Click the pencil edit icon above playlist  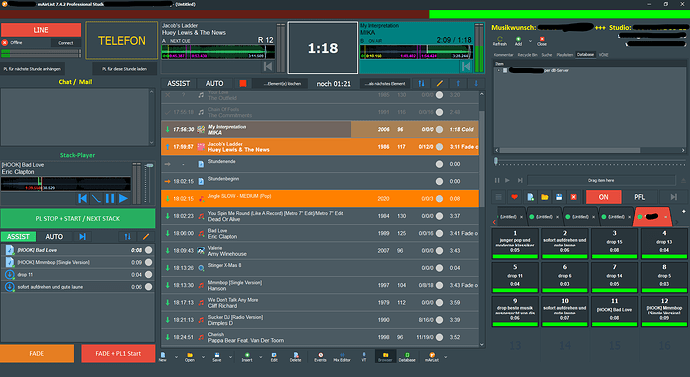[439, 83]
